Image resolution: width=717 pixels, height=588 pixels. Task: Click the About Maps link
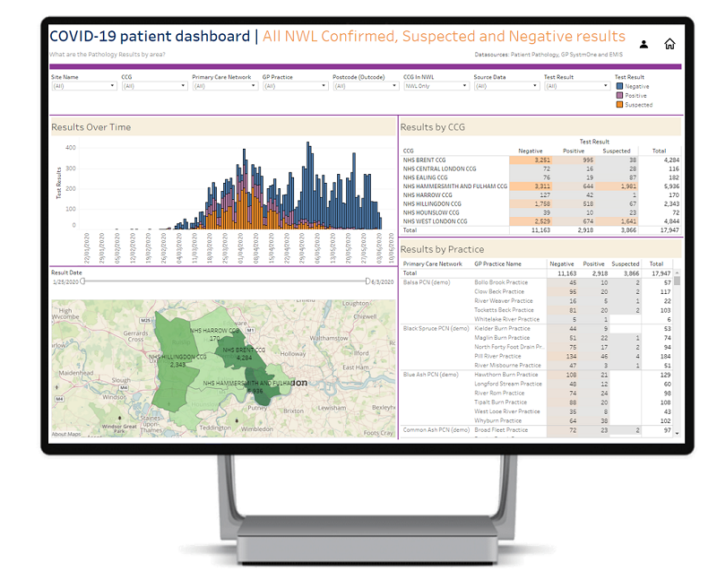click(x=66, y=434)
